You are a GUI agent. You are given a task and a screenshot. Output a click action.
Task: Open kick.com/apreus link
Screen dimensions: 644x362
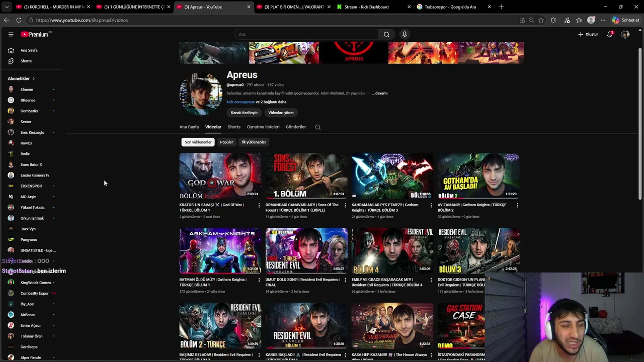tap(240, 102)
